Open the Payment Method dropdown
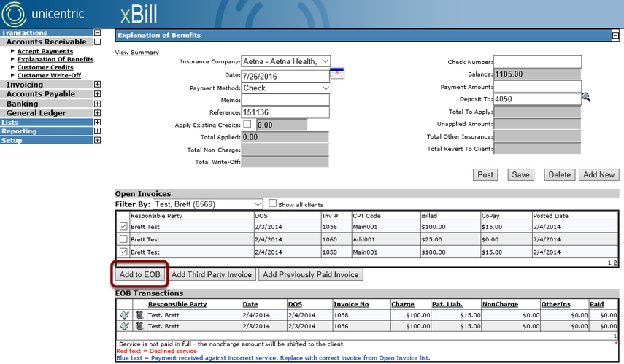 (286, 88)
